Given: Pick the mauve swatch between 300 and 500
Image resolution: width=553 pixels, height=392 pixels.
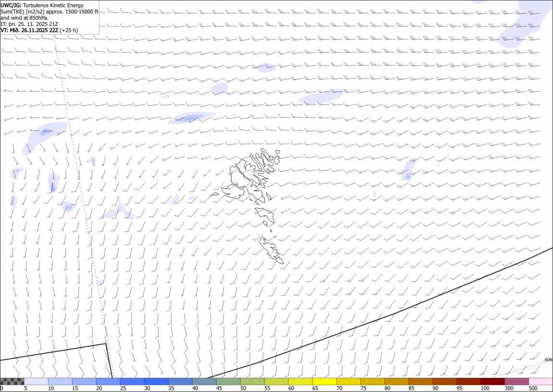Looking at the screenshot, I should click(x=516, y=381).
